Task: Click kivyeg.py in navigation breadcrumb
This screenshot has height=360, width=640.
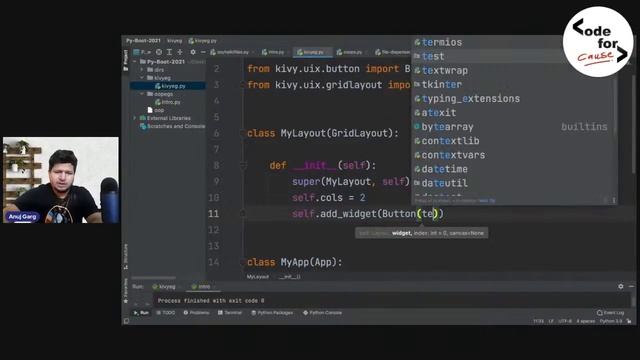Action: coord(203,41)
